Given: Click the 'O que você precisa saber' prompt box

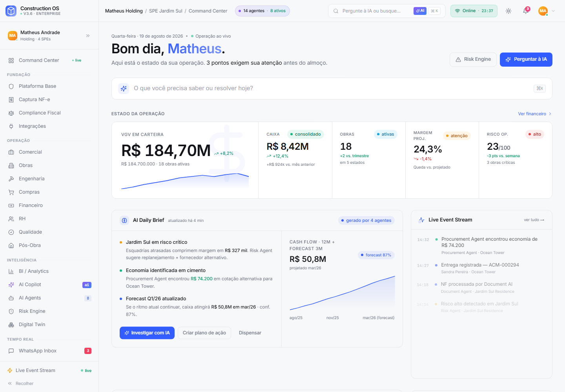Looking at the screenshot, I should [x=332, y=89].
